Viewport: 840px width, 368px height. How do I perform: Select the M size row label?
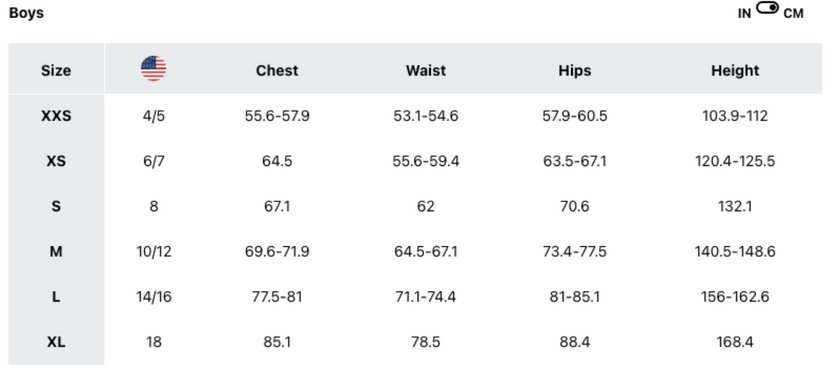[x=56, y=251]
